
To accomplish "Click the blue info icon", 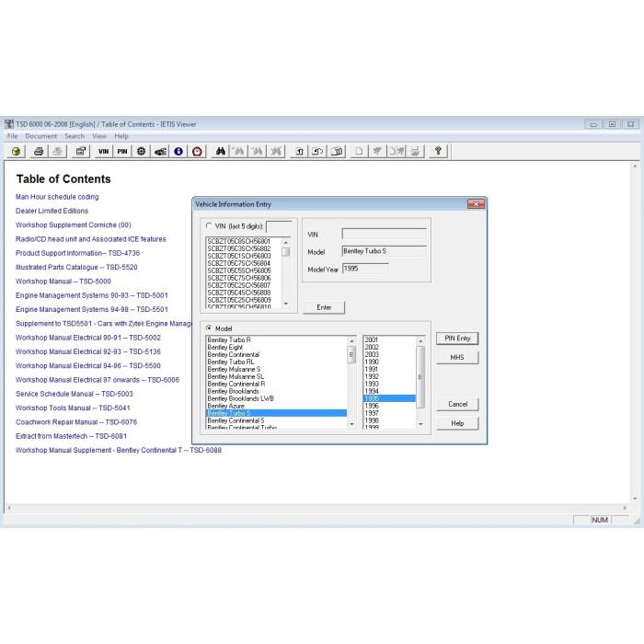I will tap(178, 152).
